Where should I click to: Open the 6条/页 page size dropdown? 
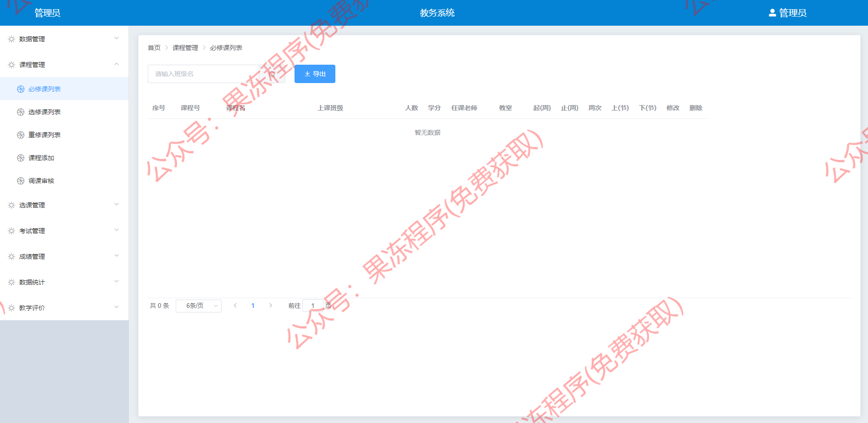coord(199,306)
